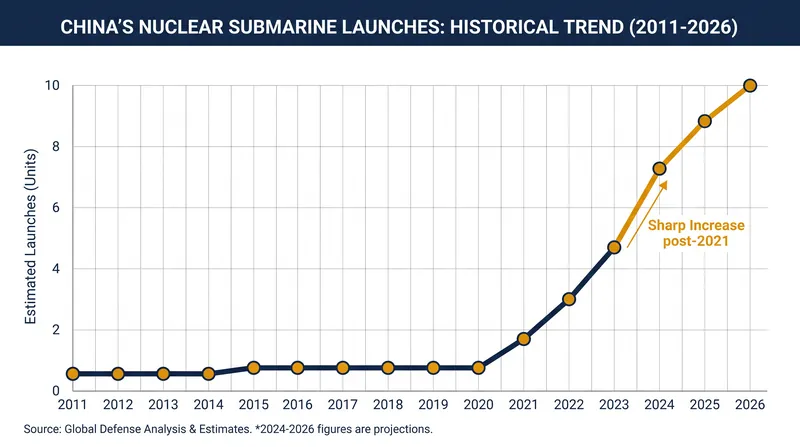Click the x-axis label '2015'

coord(254,405)
